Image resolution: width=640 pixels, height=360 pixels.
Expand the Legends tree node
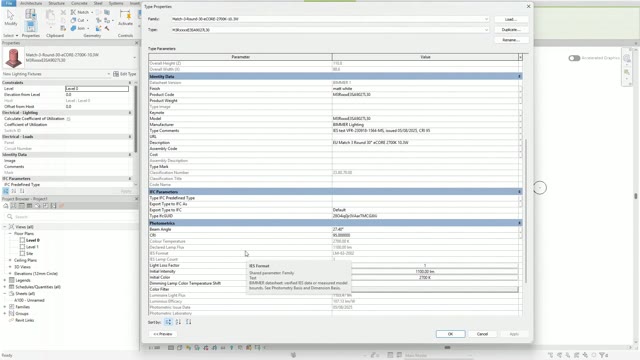[x=4, y=280]
